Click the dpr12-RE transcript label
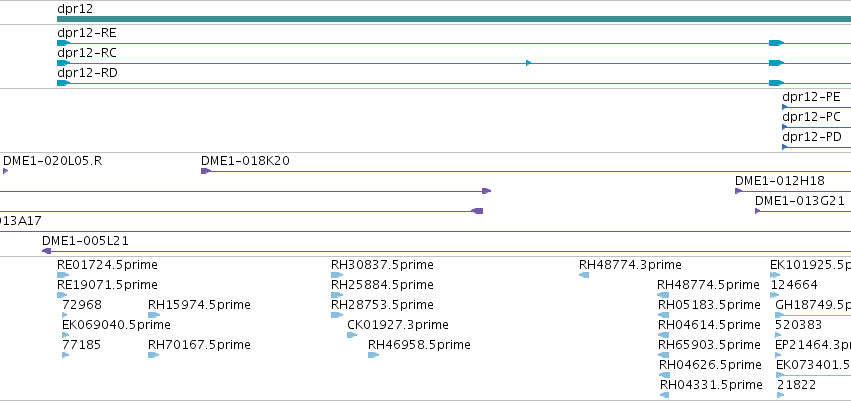 pyautogui.click(x=87, y=33)
